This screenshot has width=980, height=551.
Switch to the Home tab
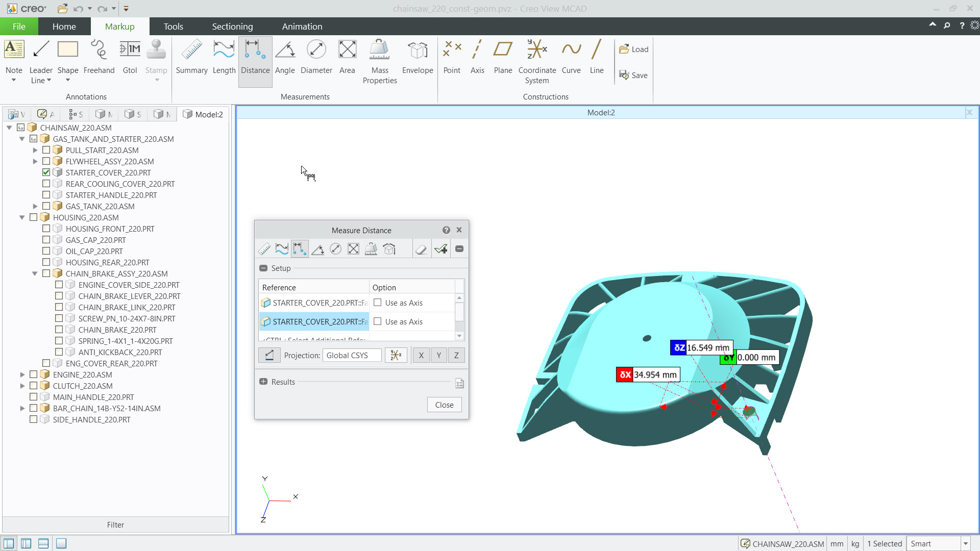tap(64, 27)
